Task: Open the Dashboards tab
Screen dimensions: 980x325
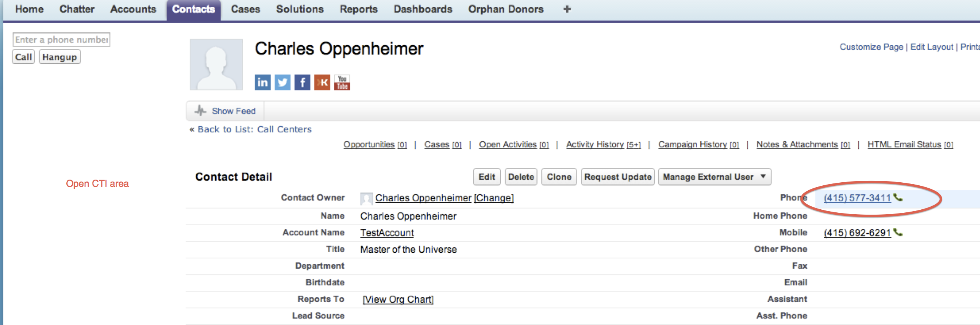Action: pos(423,9)
